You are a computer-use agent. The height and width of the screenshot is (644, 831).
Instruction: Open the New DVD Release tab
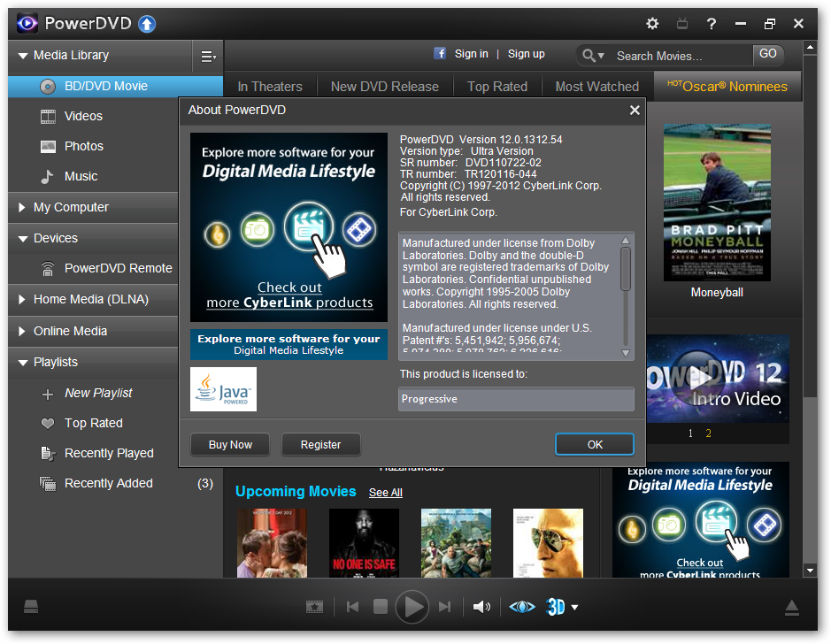[x=385, y=87]
